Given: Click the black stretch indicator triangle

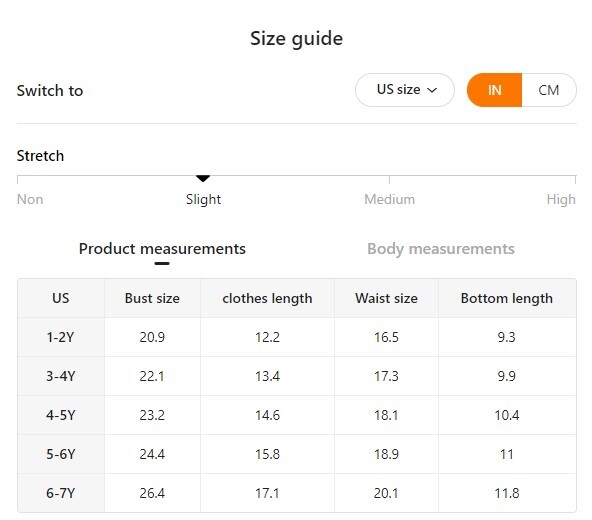Looking at the screenshot, I should click(203, 178).
